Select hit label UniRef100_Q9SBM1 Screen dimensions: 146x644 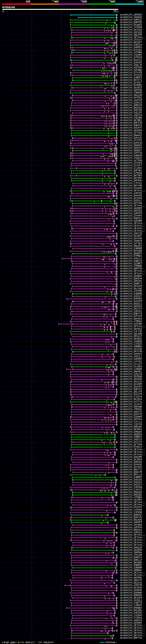click(131, 276)
